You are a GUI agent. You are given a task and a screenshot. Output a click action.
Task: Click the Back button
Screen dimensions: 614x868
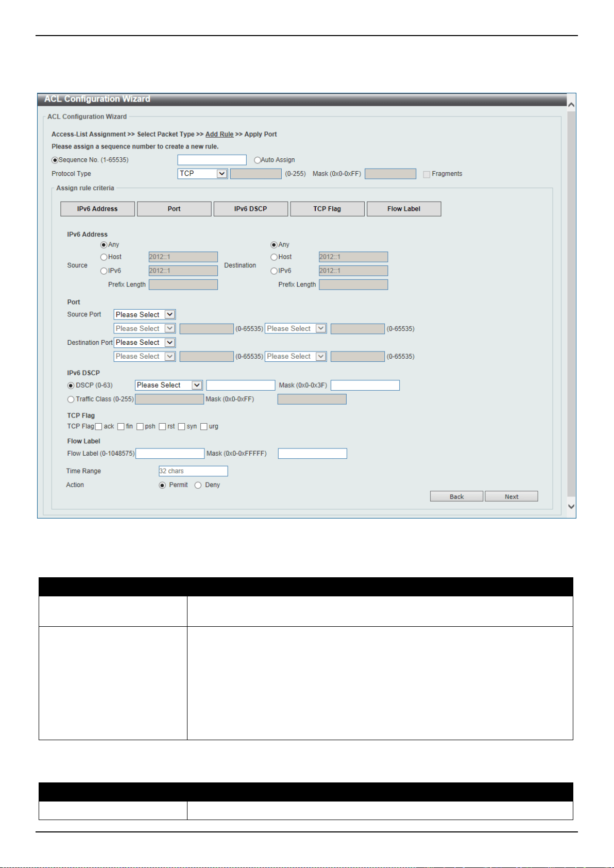coord(456,496)
